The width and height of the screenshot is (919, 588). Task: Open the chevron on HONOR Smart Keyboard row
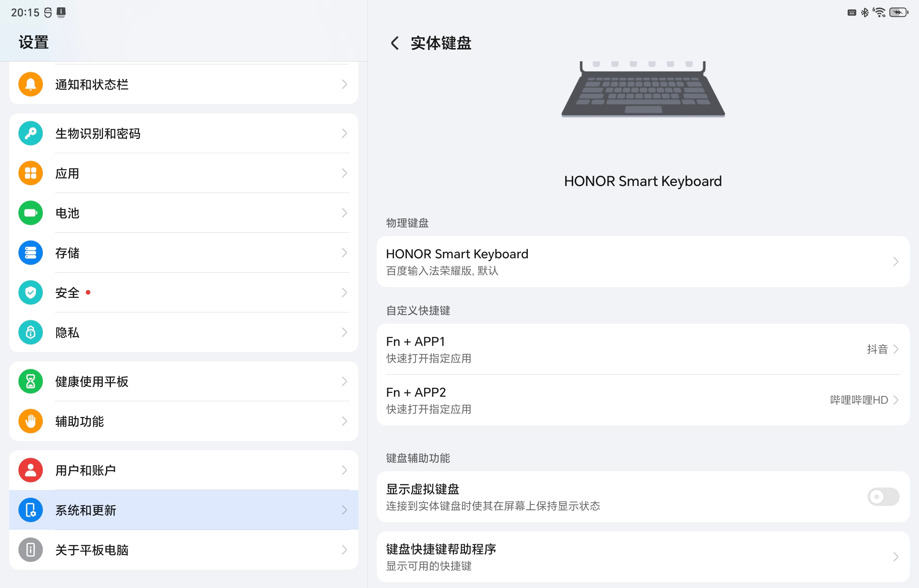896,262
